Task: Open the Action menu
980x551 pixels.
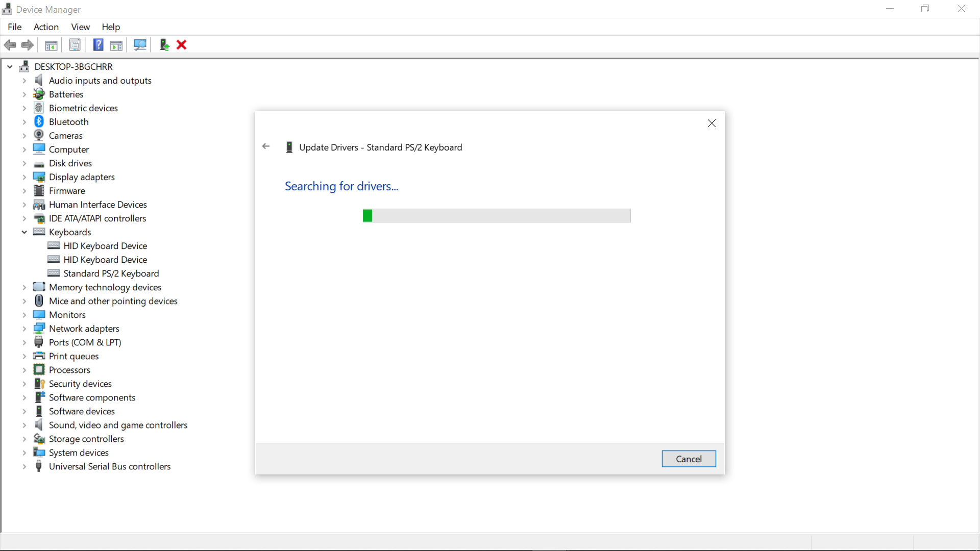Action: 46,27
